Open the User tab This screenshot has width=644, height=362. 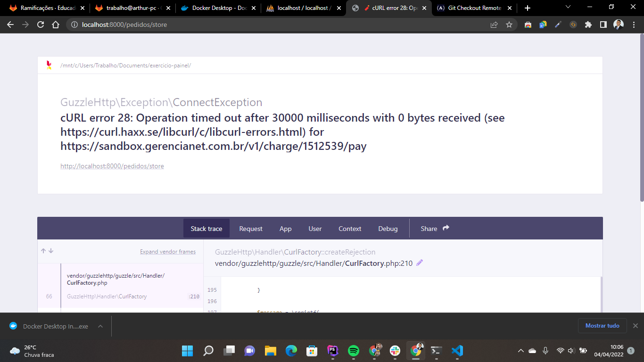315,229
